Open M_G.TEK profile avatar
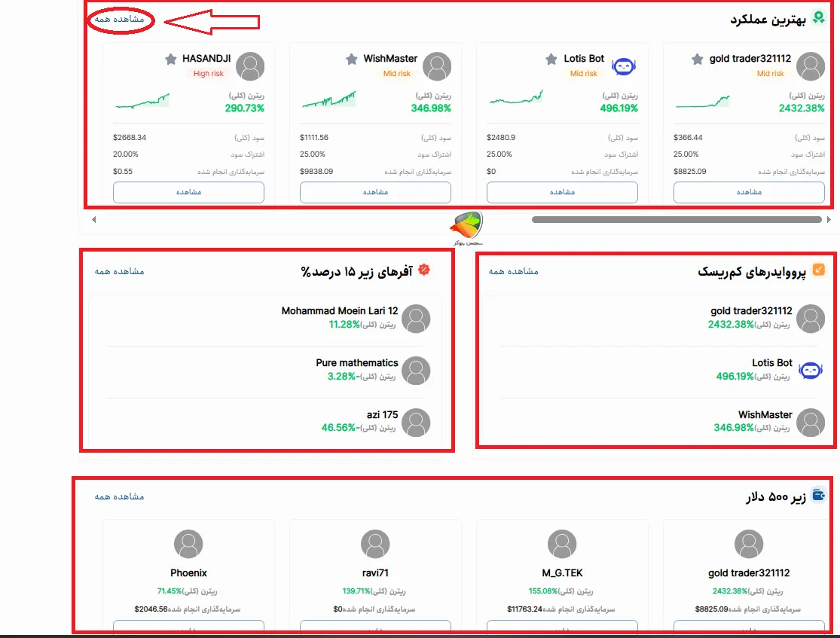The width and height of the screenshot is (840, 638). coord(562,543)
